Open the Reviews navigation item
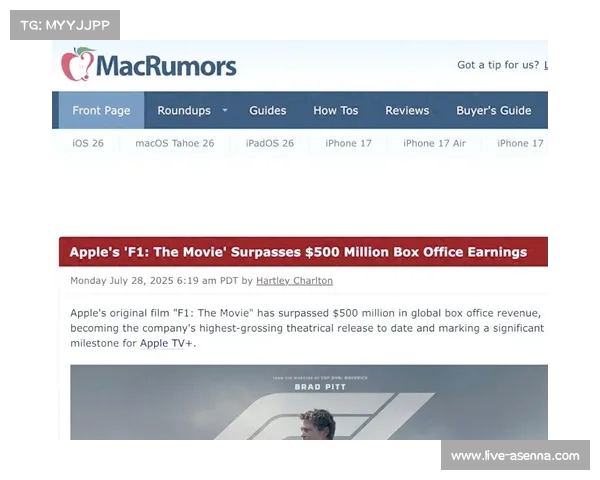 click(x=407, y=111)
